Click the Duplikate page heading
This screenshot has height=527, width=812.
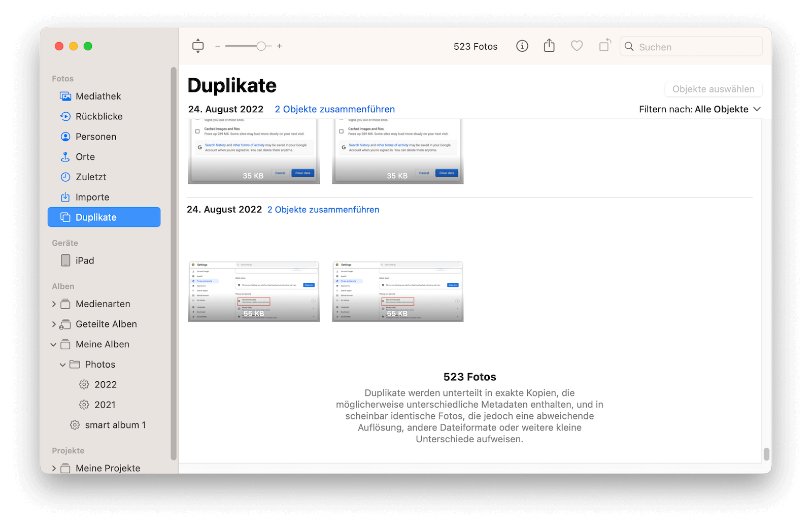(232, 85)
